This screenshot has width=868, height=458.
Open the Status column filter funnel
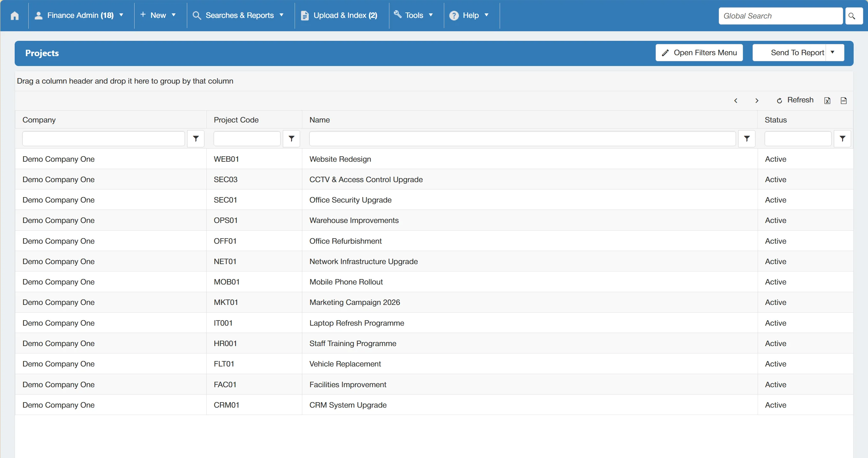click(842, 138)
